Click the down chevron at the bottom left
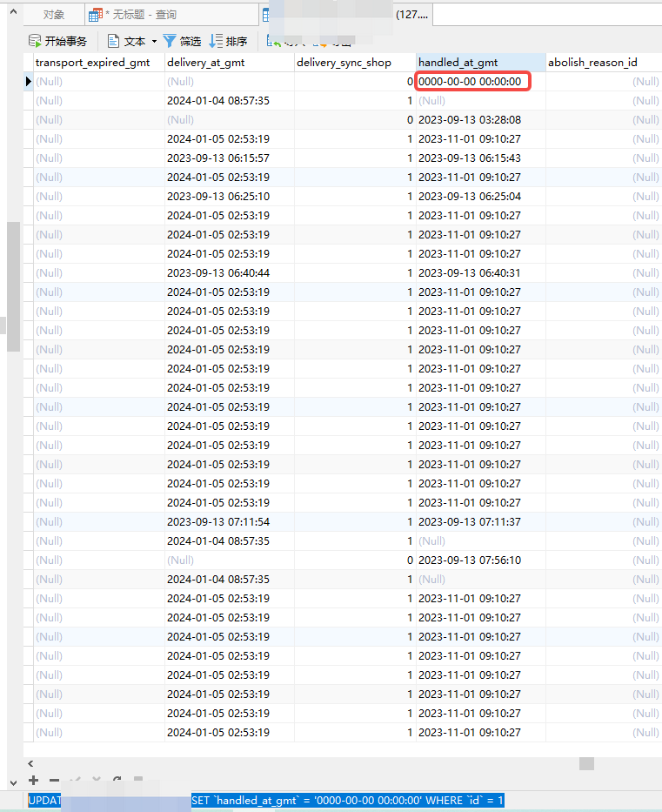This screenshot has height=812, width=662. point(13,783)
